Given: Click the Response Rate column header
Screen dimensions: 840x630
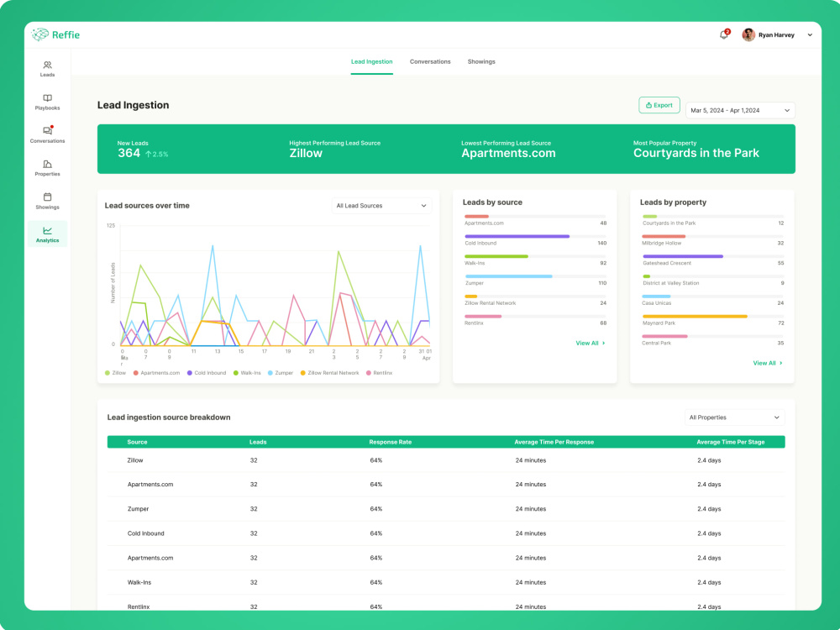Looking at the screenshot, I should click(390, 442).
